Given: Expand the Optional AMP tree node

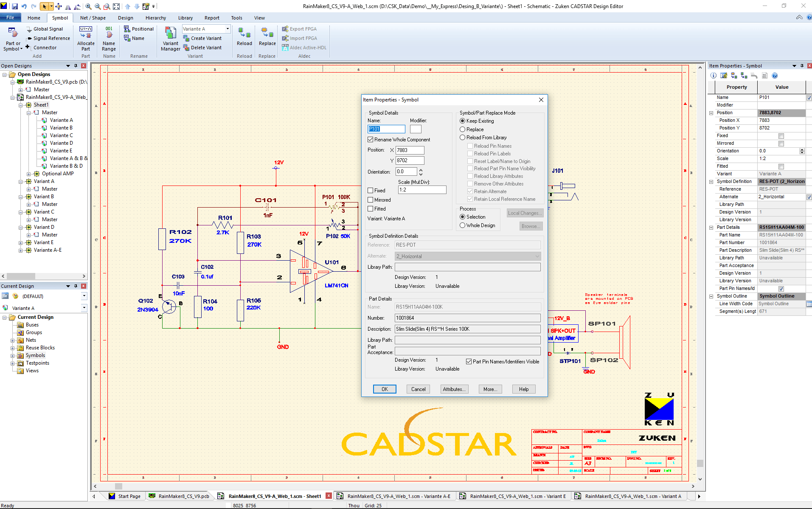Looking at the screenshot, I should pyautogui.click(x=28, y=174).
